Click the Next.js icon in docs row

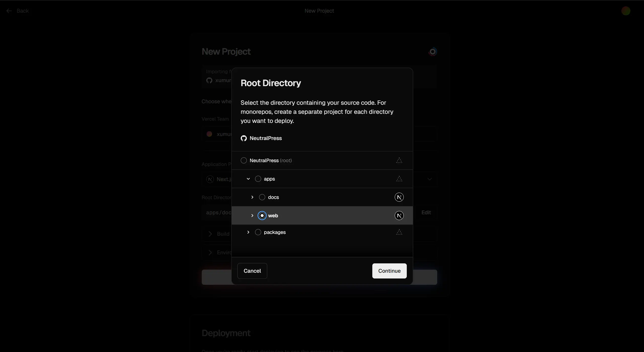(x=399, y=197)
